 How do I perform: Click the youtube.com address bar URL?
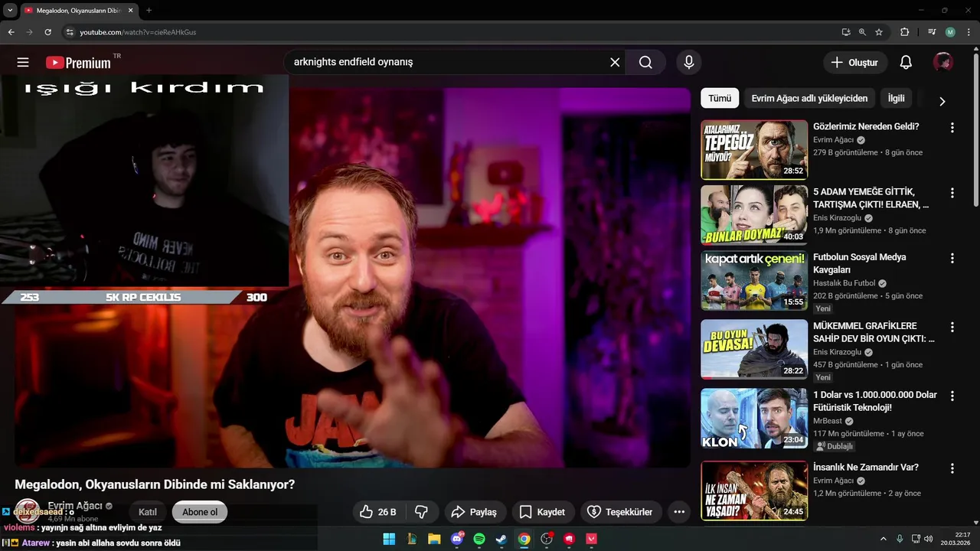[x=138, y=32]
